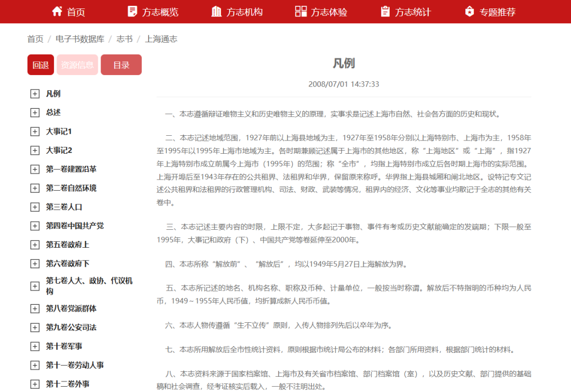Expand the 第十二卷外事 node
The height and width of the screenshot is (392, 571).
(34, 385)
